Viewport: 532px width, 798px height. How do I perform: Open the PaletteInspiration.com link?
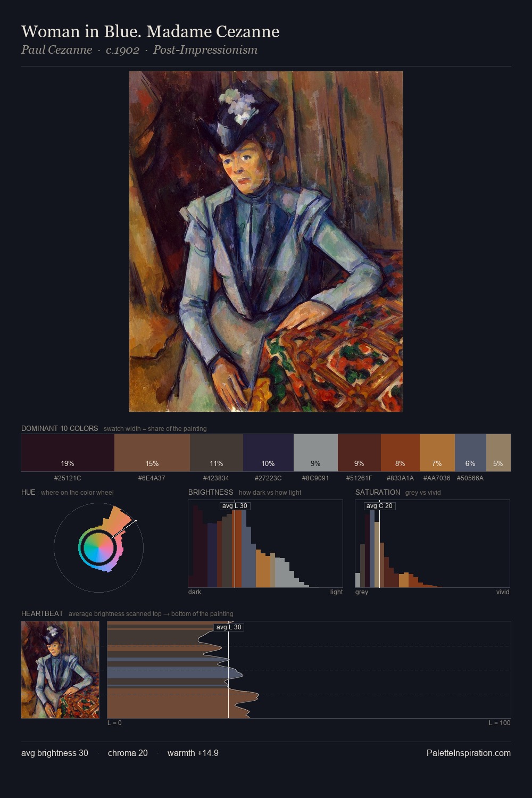[469, 753]
